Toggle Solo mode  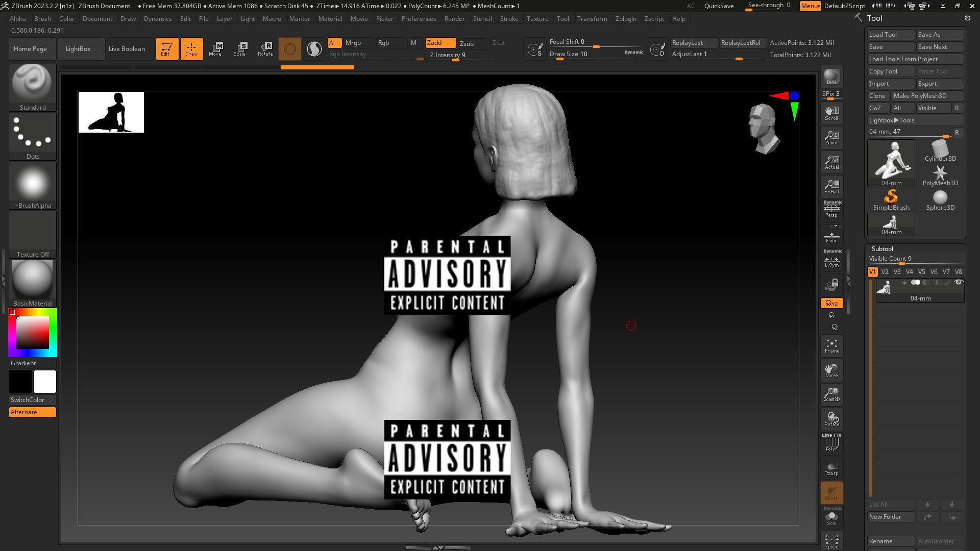click(x=831, y=516)
